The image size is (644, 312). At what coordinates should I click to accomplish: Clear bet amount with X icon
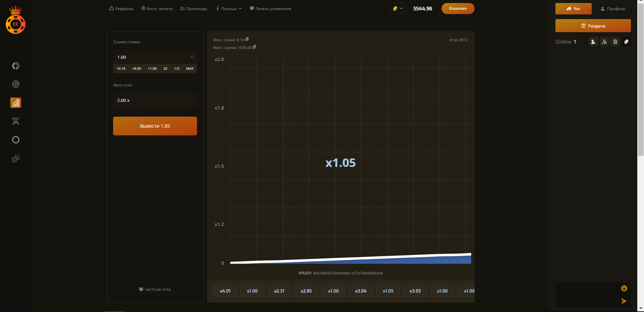192,57
